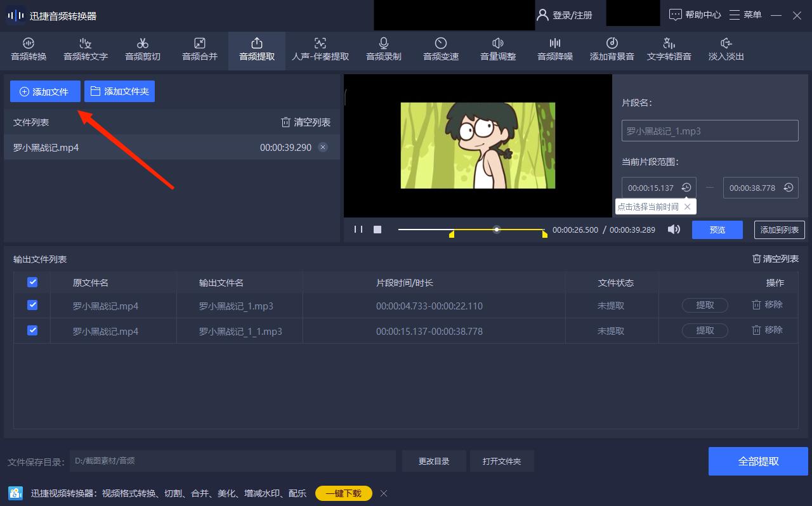Open the 音频转文字 tool
The width and height of the screenshot is (812, 506).
[86, 49]
